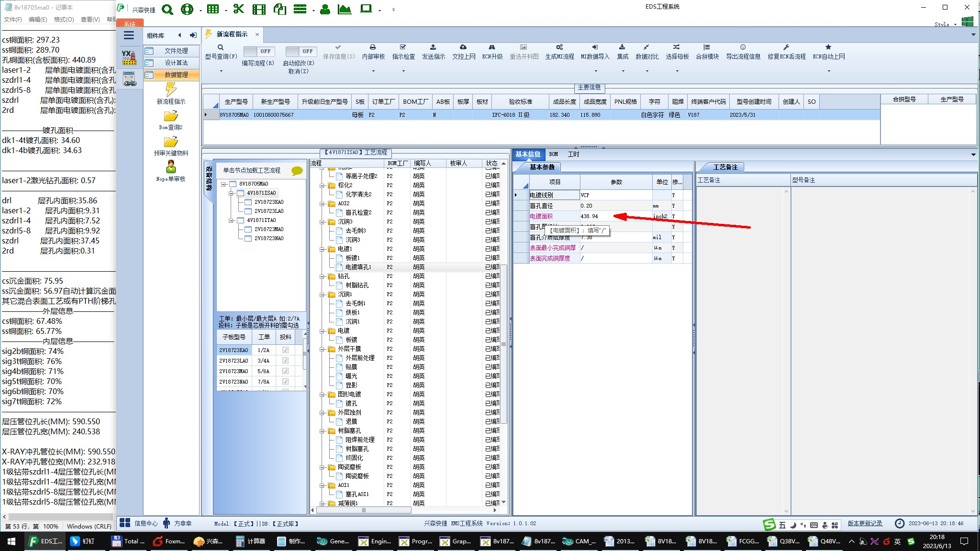The height and width of the screenshot is (551, 980).
Task: Click the 文控上网 cloud icon
Action: [x=463, y=47]
